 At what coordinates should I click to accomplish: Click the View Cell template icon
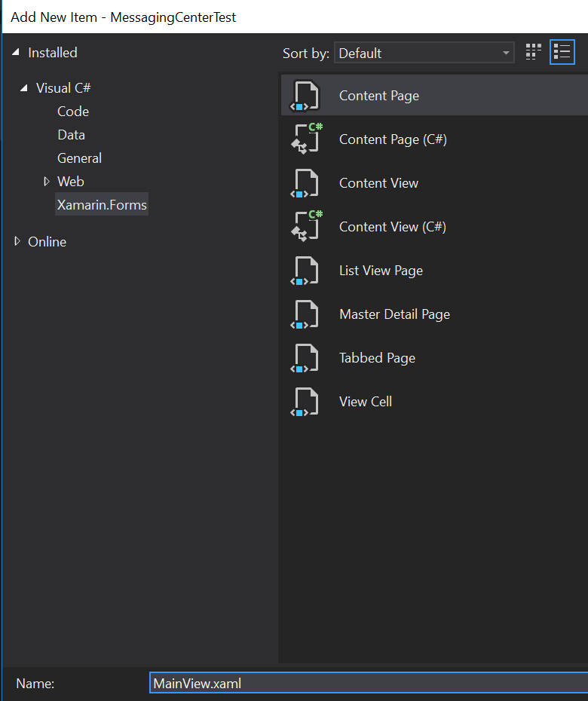(305, 402)
